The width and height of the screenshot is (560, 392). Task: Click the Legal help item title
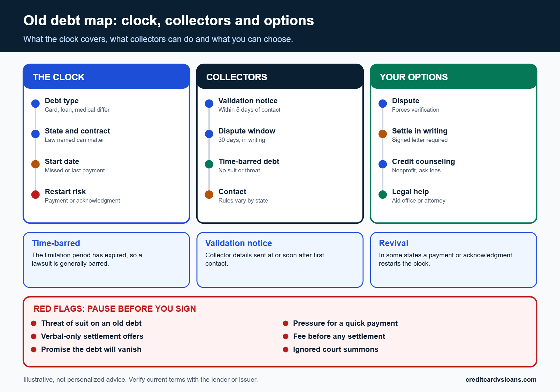tap(410, 192)
